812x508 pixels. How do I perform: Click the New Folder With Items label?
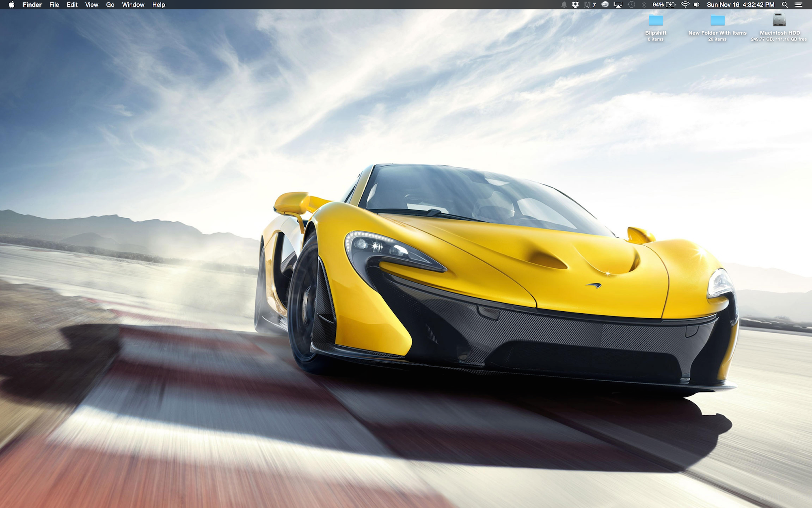click(x=717, y=33)
